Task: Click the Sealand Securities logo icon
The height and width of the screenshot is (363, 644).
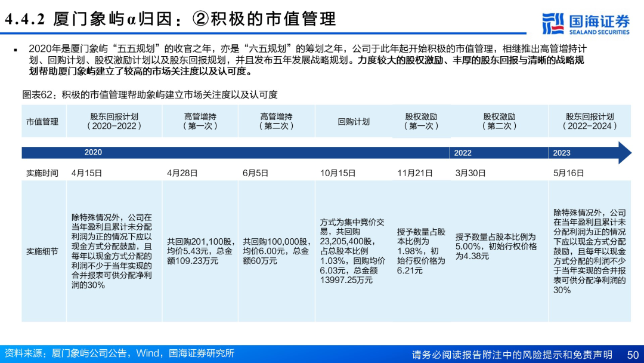Action: 553,22
